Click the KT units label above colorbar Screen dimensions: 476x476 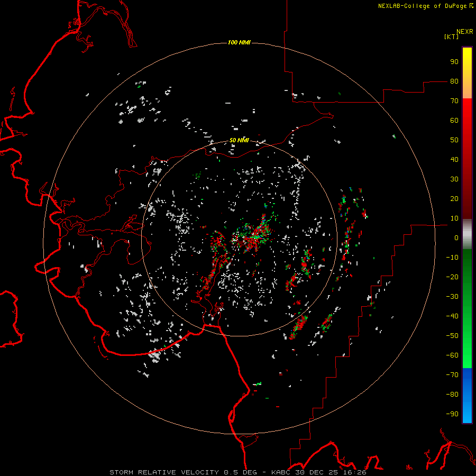click(x=452, y=36)
